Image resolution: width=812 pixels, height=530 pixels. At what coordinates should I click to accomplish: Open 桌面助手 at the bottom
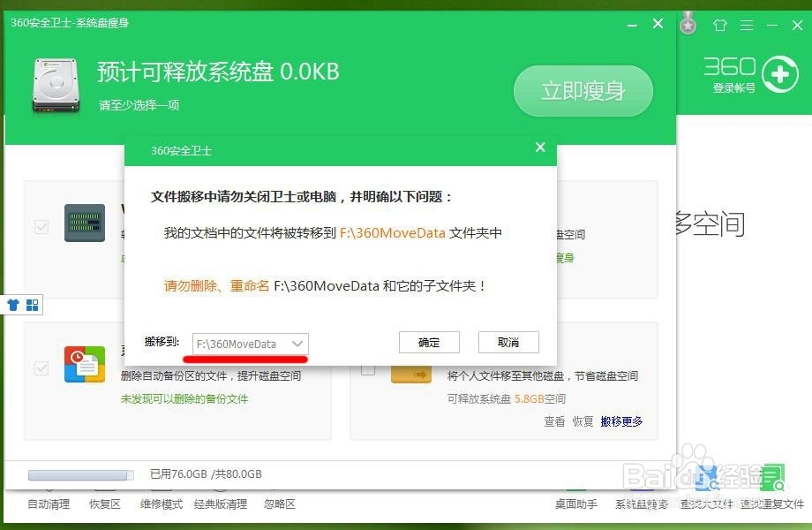click(575, 504)
